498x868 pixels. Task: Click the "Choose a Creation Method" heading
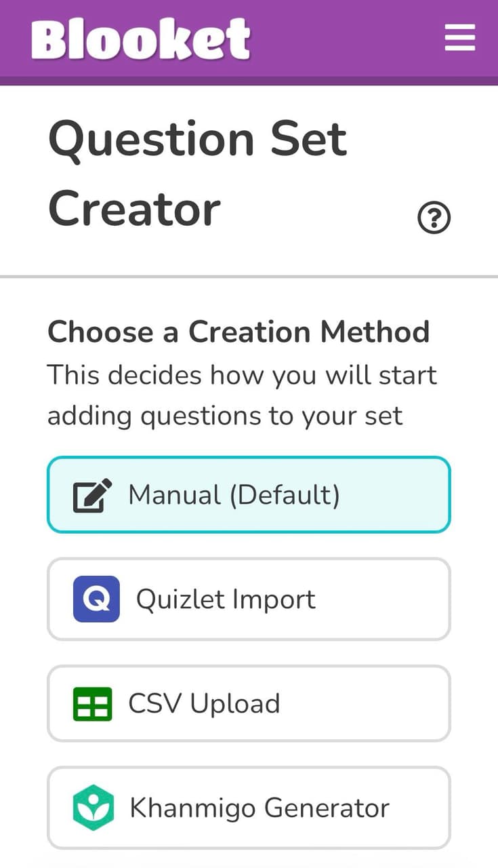tap(238, 332)
